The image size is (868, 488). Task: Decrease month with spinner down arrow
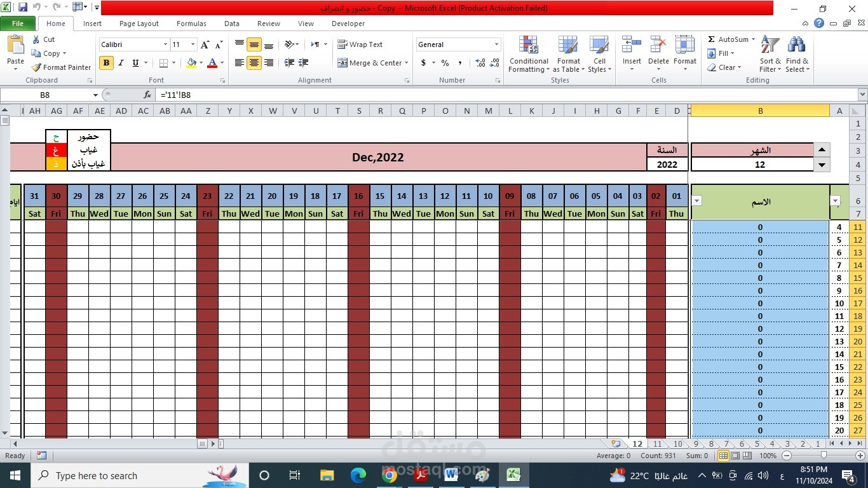tap(822, 165)
